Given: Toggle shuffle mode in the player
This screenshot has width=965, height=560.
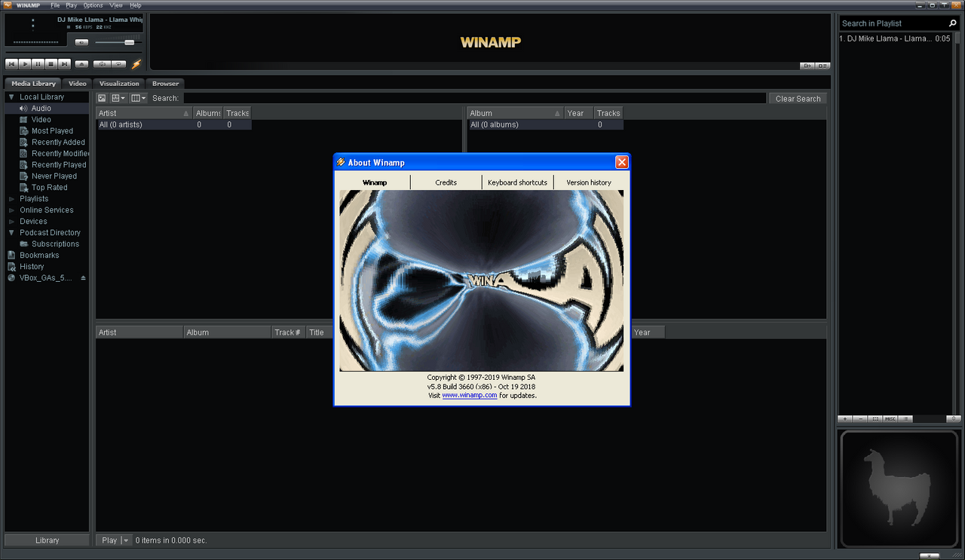Looking at the screenshot, I should tap(103, 65).
